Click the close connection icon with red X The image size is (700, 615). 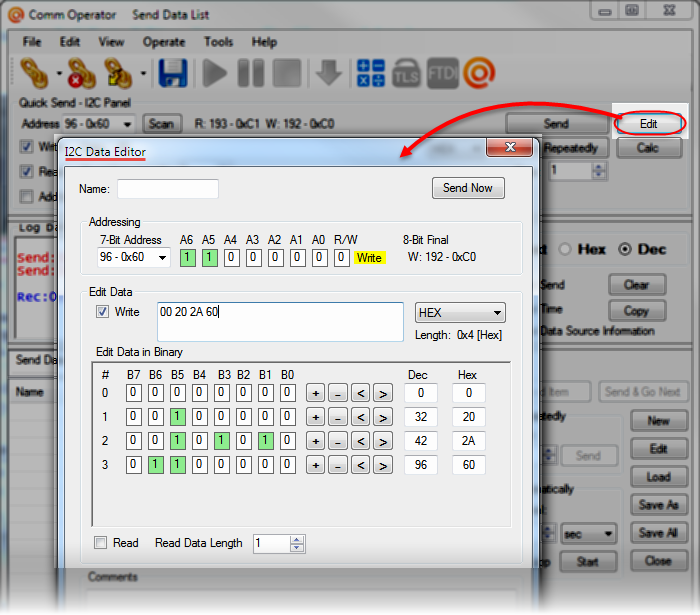click(x=82, y=73)
